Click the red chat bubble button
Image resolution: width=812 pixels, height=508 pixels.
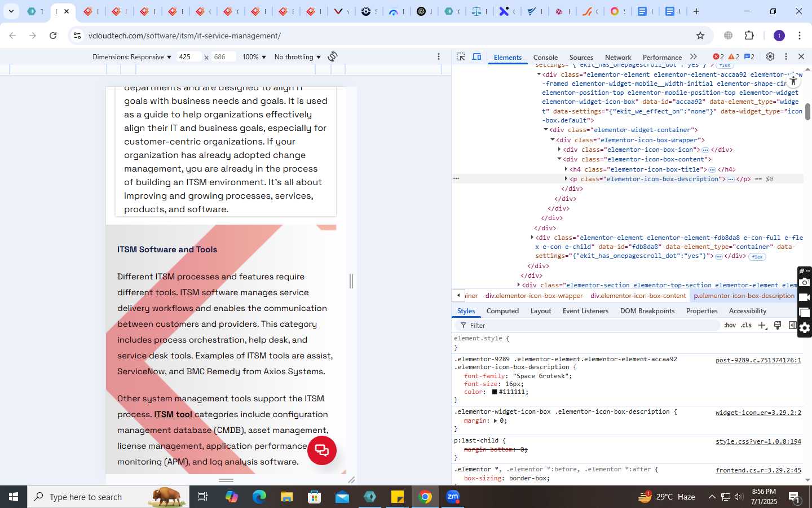tap(322, 450)
